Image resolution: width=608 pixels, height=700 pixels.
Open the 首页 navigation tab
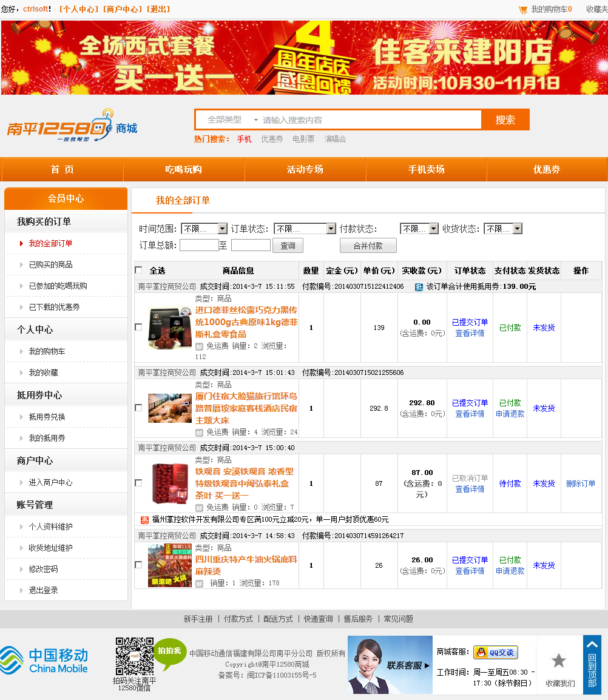click(62, 169)
